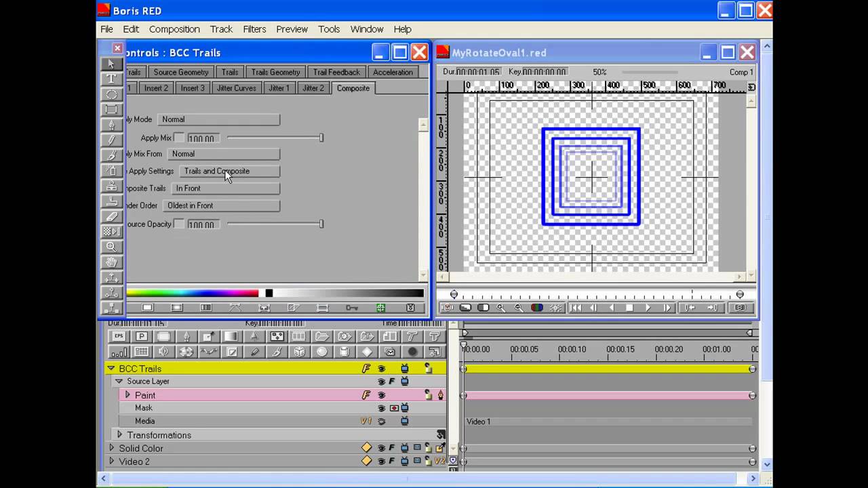The width and height of the screenshot is (868, 488).
Task: Expand the Video 2 track
Action: pyautogui.click(x=112, y=462)
